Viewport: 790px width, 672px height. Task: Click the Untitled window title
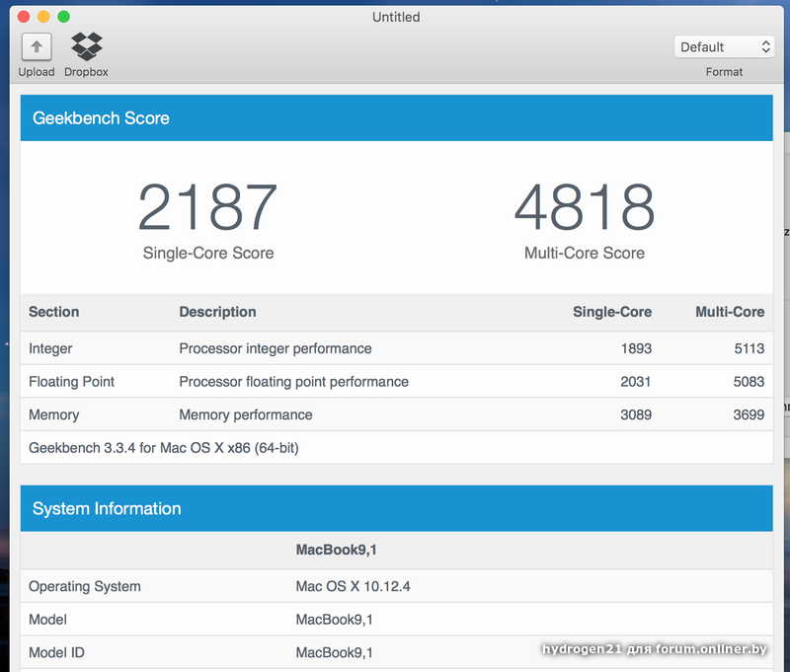pyautogui.click(x=396, y=17)
